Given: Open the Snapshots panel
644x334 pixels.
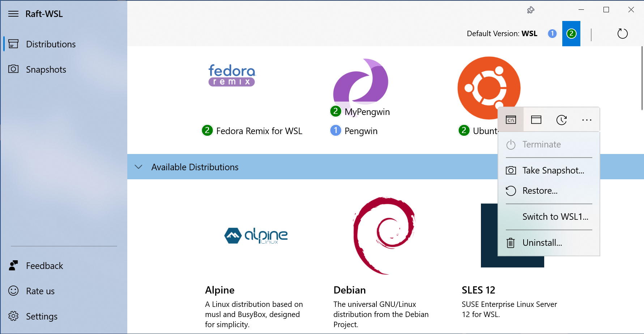Looking at the screenshot, I should coord(46,69).
